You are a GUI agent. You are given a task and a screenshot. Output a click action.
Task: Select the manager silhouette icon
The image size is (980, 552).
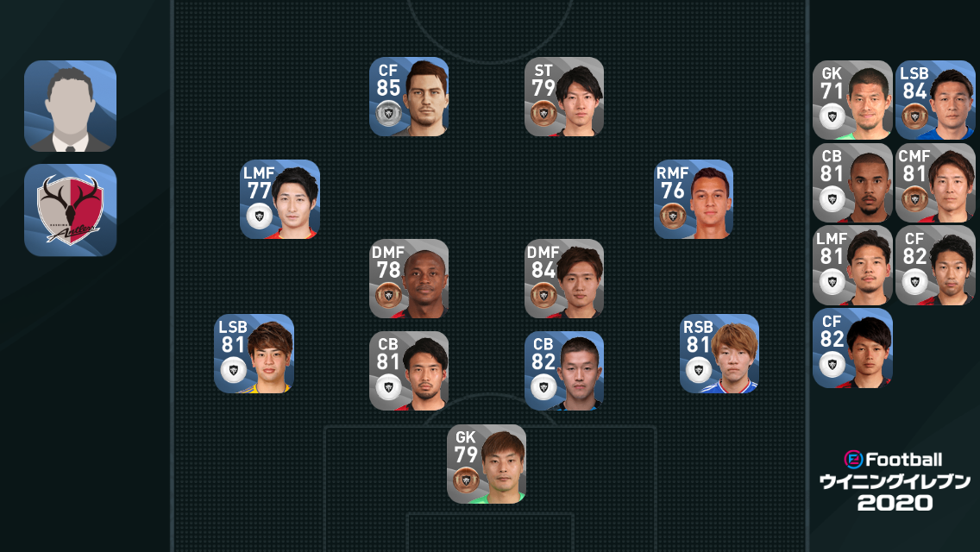pos(70,105)
